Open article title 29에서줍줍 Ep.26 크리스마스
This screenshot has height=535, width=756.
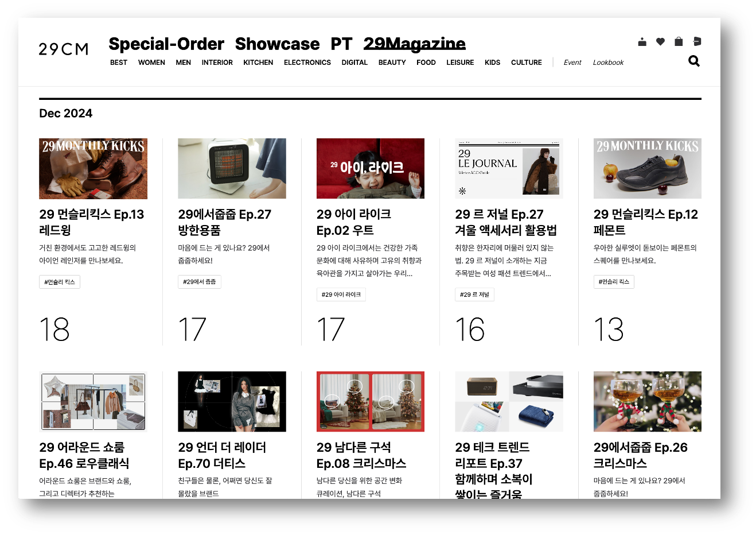641,455
